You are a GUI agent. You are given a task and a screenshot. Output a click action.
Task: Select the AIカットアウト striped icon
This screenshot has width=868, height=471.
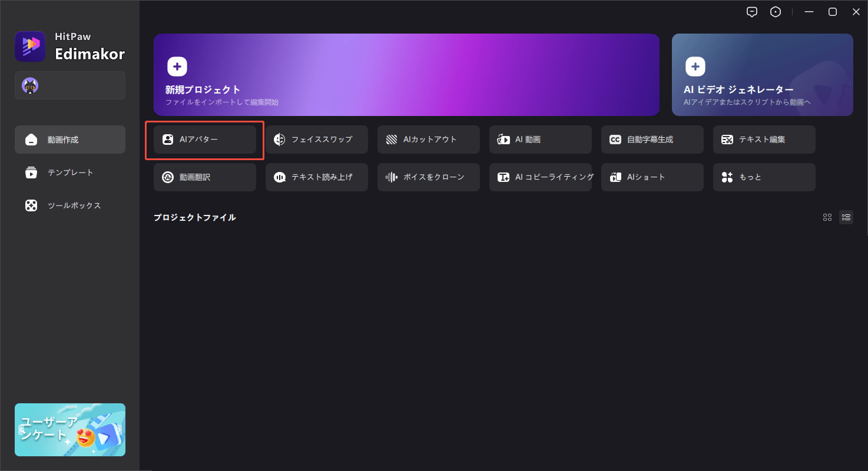392,140
